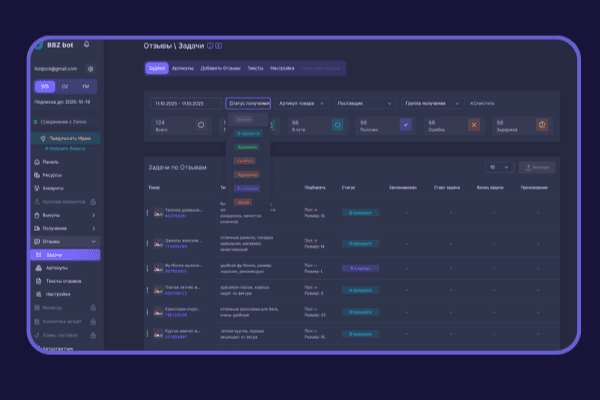Click the Очистить filters button
Screen dimensions: 600x400
(481, 103)
